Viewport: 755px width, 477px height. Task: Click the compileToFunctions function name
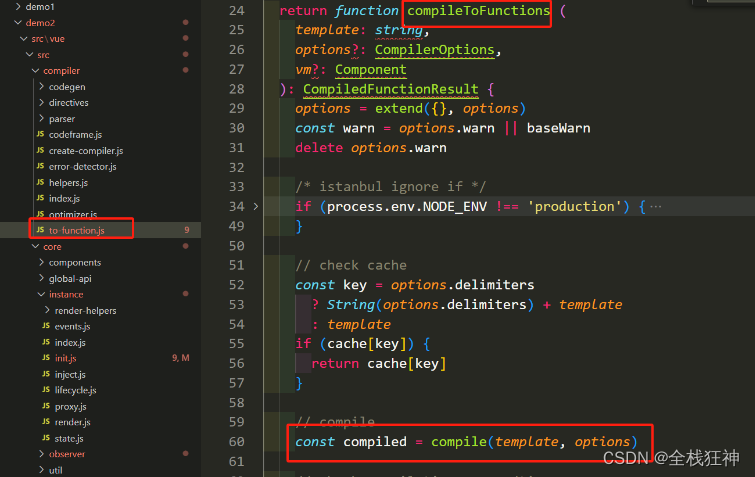click(x=478, y=11)
